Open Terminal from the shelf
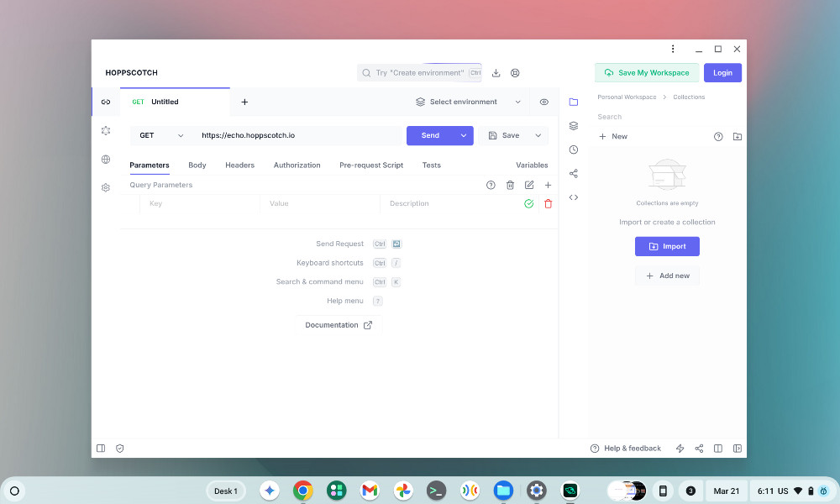This screenshot has width=840, height=504. (x=436, y=491)
